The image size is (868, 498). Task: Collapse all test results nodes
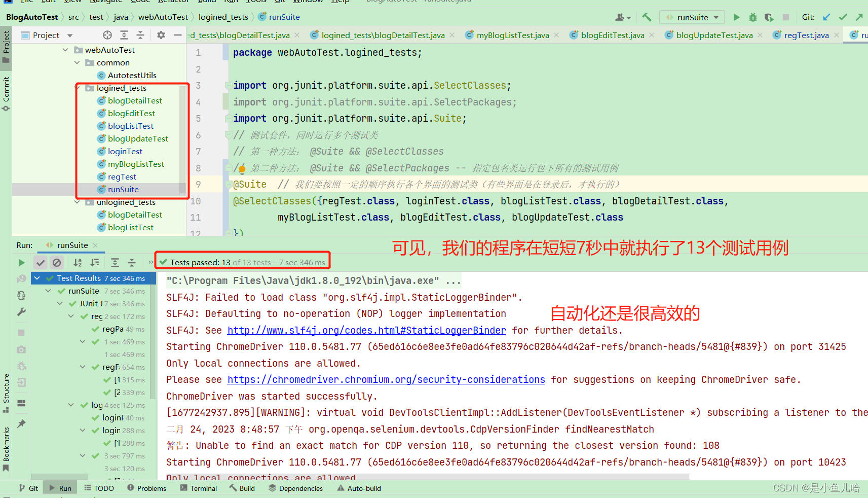[x=132, y=262]
